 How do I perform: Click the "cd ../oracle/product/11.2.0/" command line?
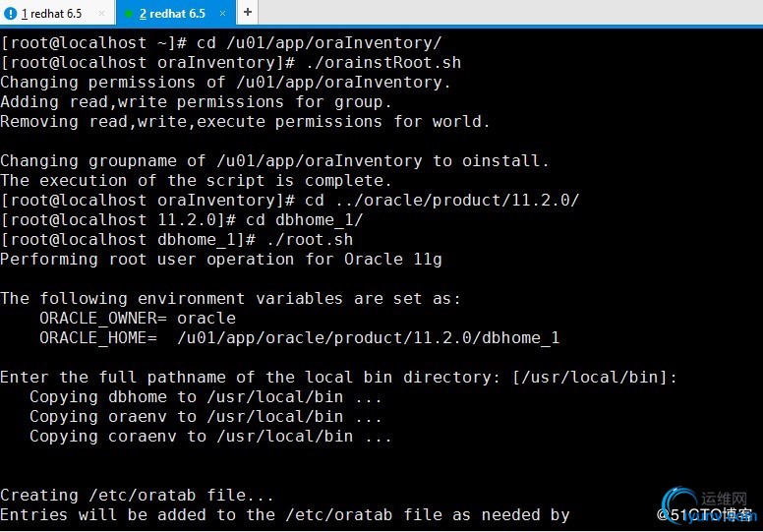tap(290, 201)
